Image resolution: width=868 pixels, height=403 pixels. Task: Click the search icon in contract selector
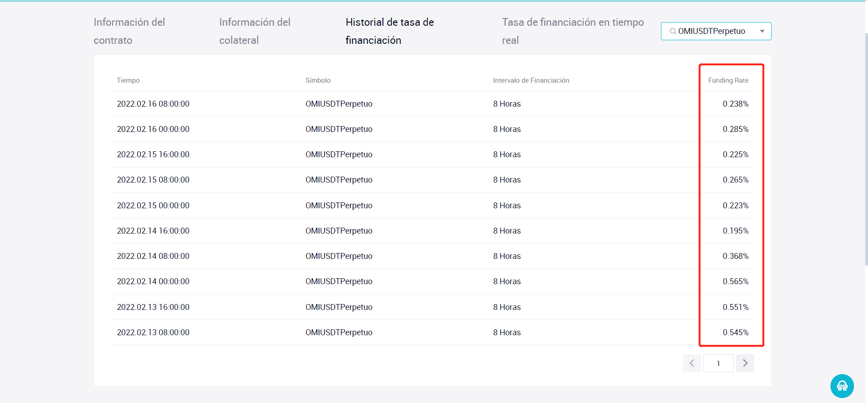(x=673, y=31)
